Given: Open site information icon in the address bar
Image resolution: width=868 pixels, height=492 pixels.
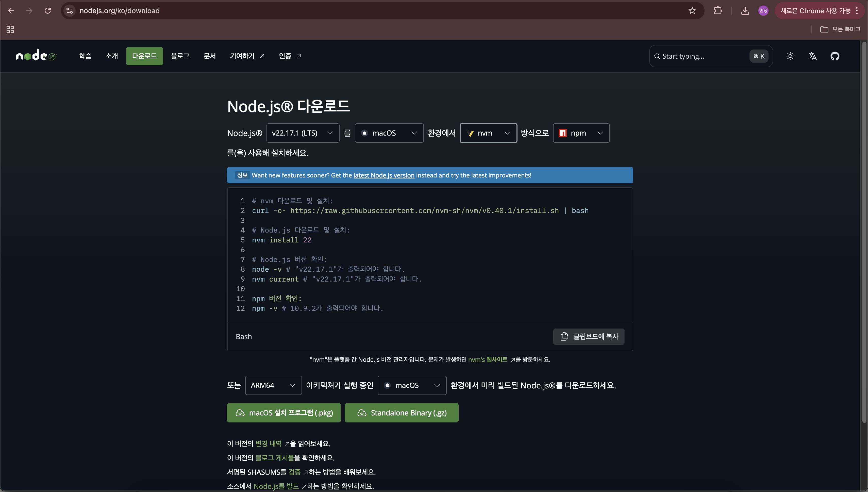Looking at the screenshot, I should pyautogui.click(x=70, y=11).
